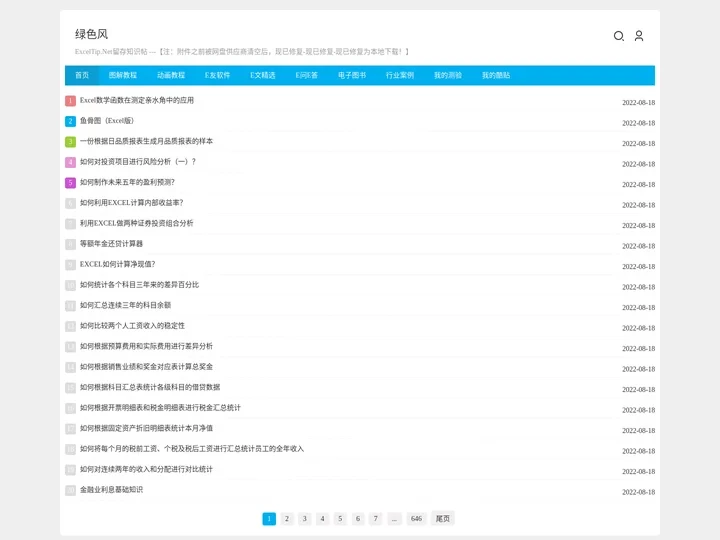Click the 绿色风 site title

pyautogui.click(x=91, y=34)
